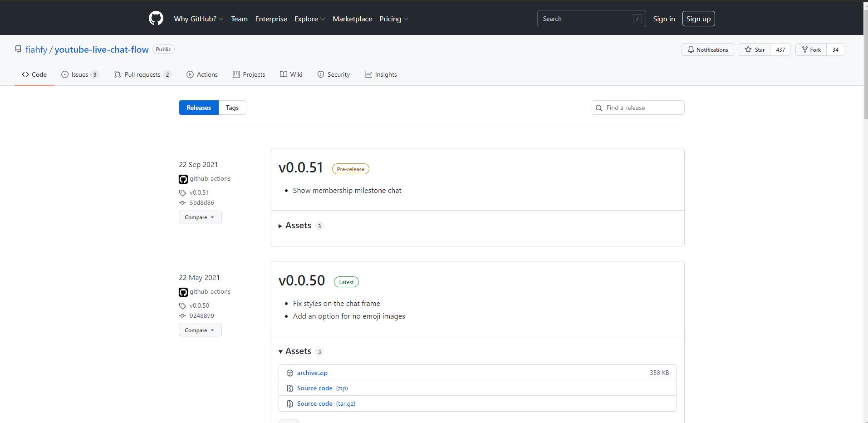The image size is (868, 423).
Task: Click the Sign up button
Action: coord(698,19)
